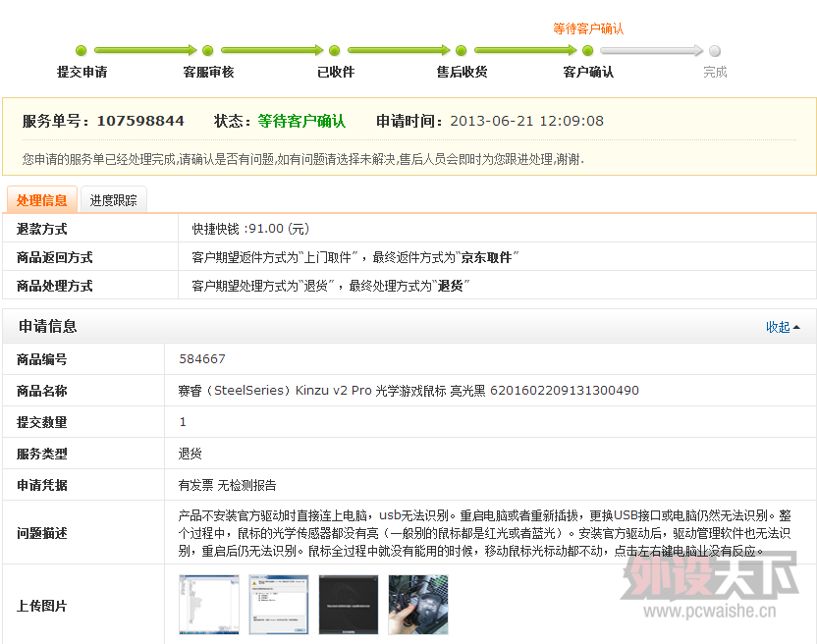Click the green 等待客户确认 status text
Viewport: 817px width, 644px height.
(301, 121)
